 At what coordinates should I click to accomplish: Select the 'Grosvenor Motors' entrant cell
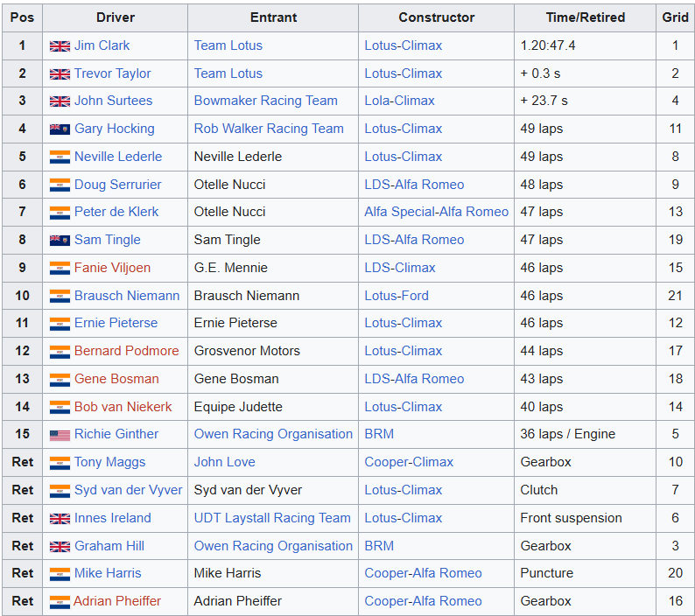click(x=273, y=351)
